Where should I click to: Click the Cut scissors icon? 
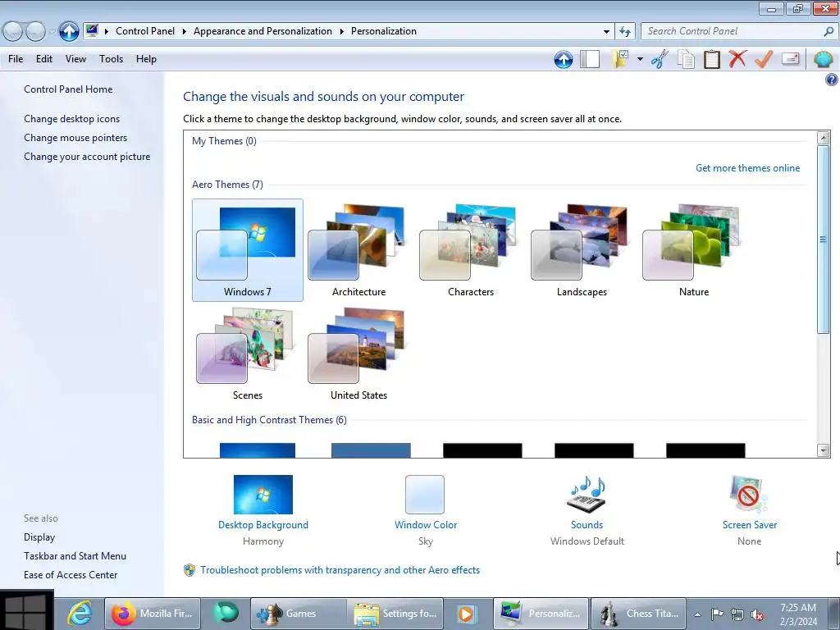(660, 59)
